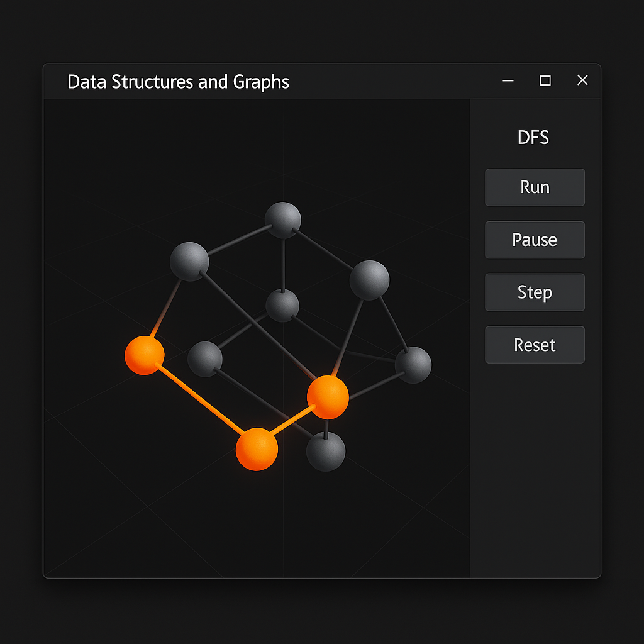
Task: Select the gray node at far right
Action: (413, 365)
